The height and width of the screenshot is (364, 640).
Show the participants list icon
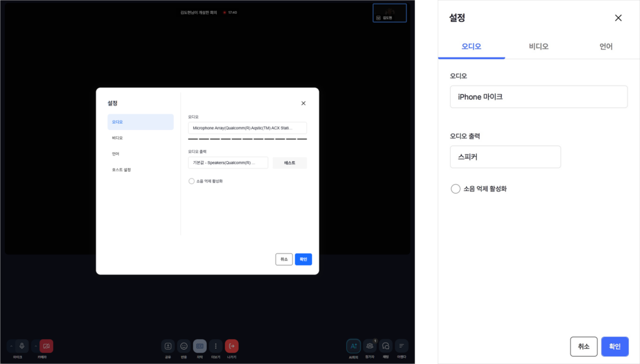point(370,346)
